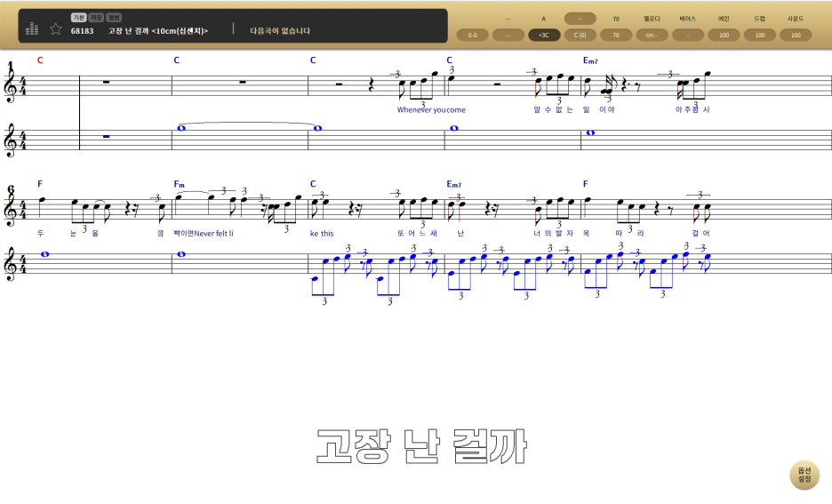Click measure number 6 on second system
The width and height of the screenshot is (832, 504).
point(12,189)
